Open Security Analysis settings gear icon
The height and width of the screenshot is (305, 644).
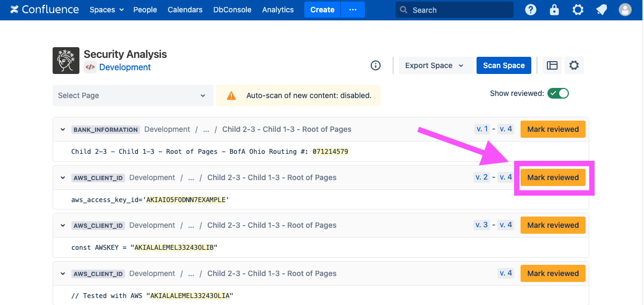[x=574, y=65]
